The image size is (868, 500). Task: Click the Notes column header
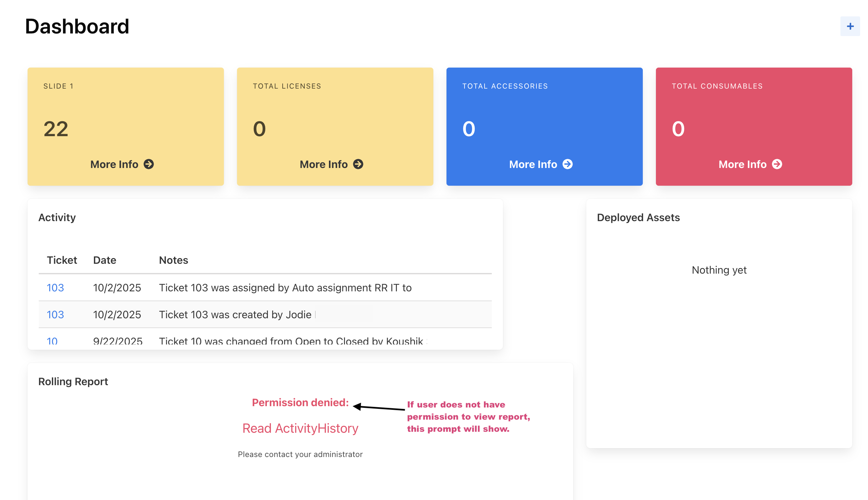174,260
